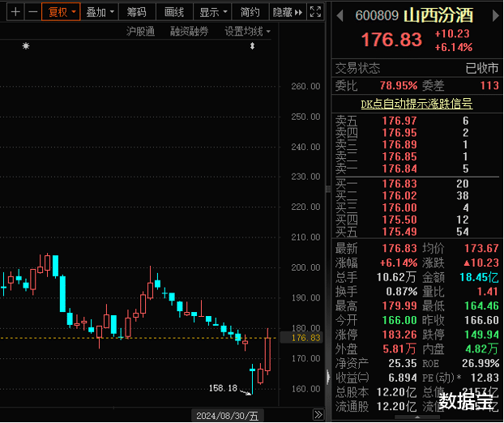Click the minus zoom-out chart button
504x423 pixels.
[32, 12]
